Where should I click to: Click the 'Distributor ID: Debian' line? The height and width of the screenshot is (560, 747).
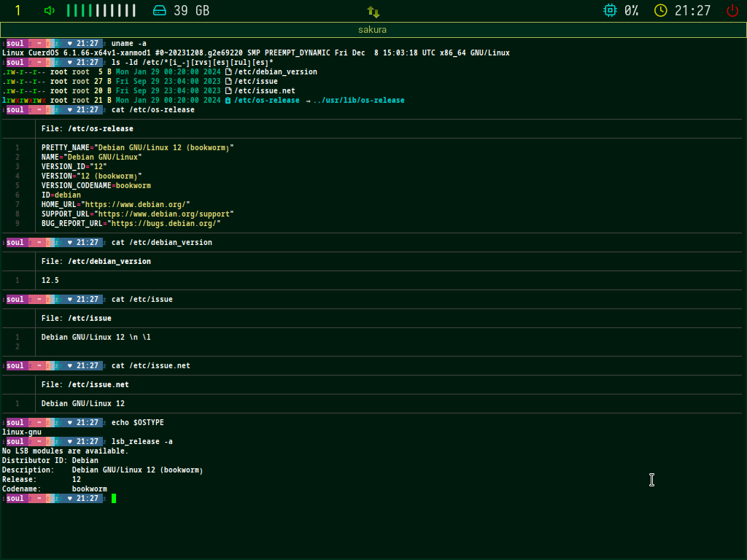pyautogui.click(x=50, y=461)
